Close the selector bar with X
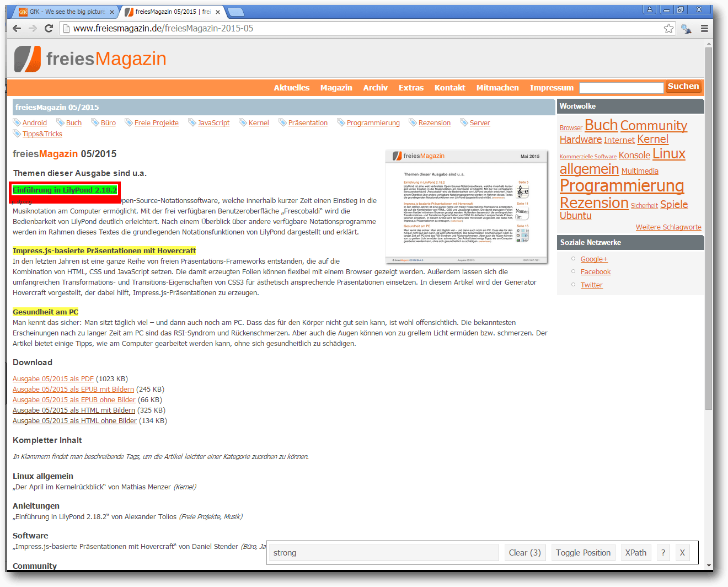This screenshot has height=587, width=728. pyautogui.click(x=682, y=553)
